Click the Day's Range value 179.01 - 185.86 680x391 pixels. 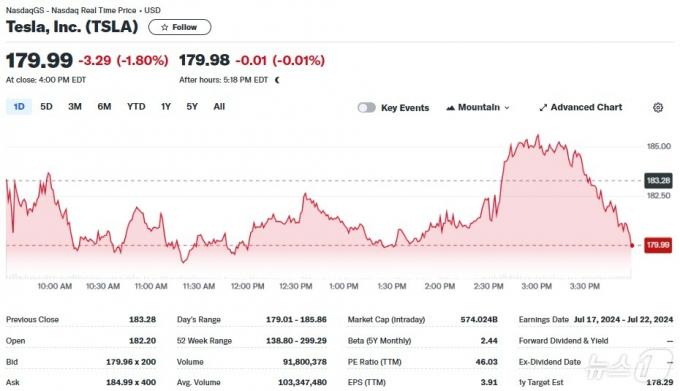[x=296, y=319]
